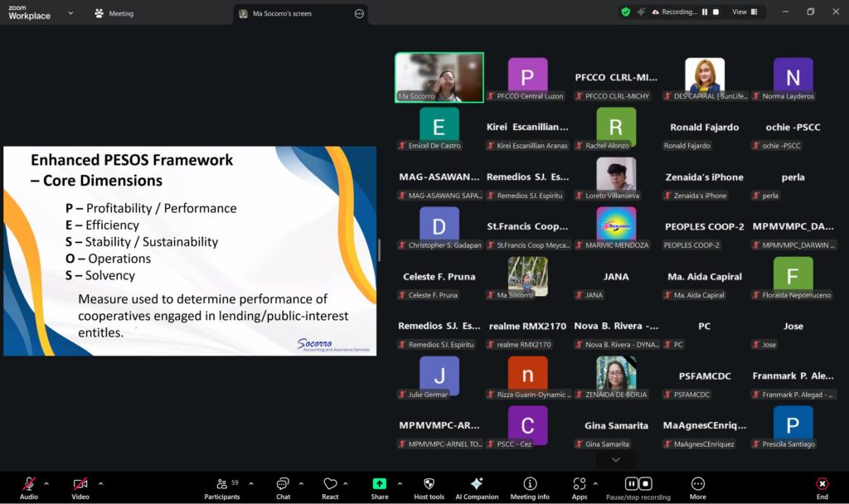Select Ma Socorro's active video thumbnail
Viewport: 849px width, 504px height.
pos(439,77)
